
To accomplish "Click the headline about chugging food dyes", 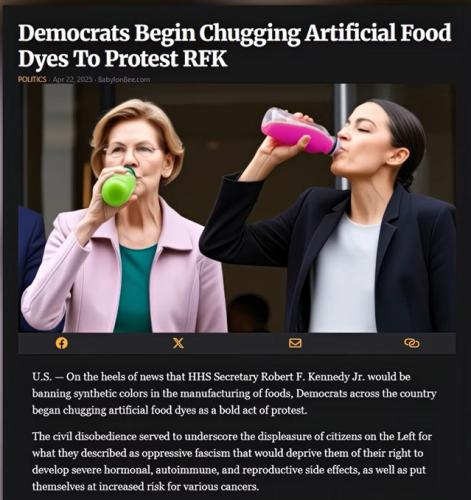I will [234, 45].
